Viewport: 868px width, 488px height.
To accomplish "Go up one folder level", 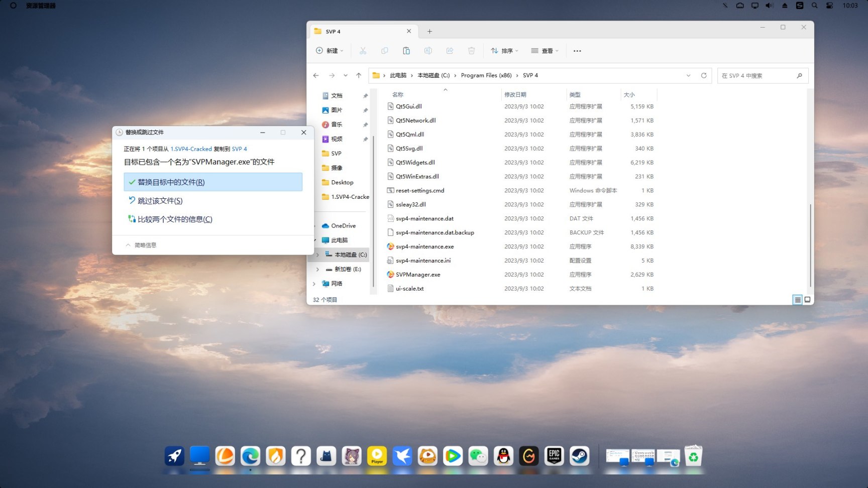I will pyautogui.click(x=359, y=75).
